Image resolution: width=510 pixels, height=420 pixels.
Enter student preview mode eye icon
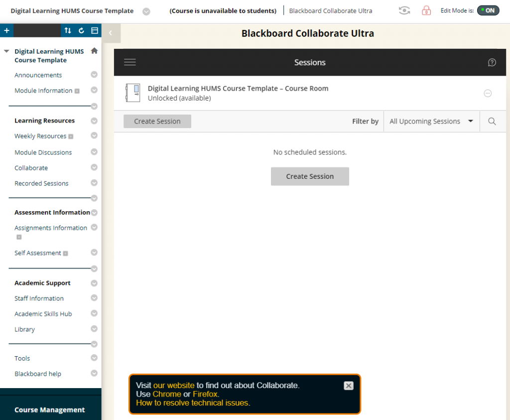tap(404, 11)
